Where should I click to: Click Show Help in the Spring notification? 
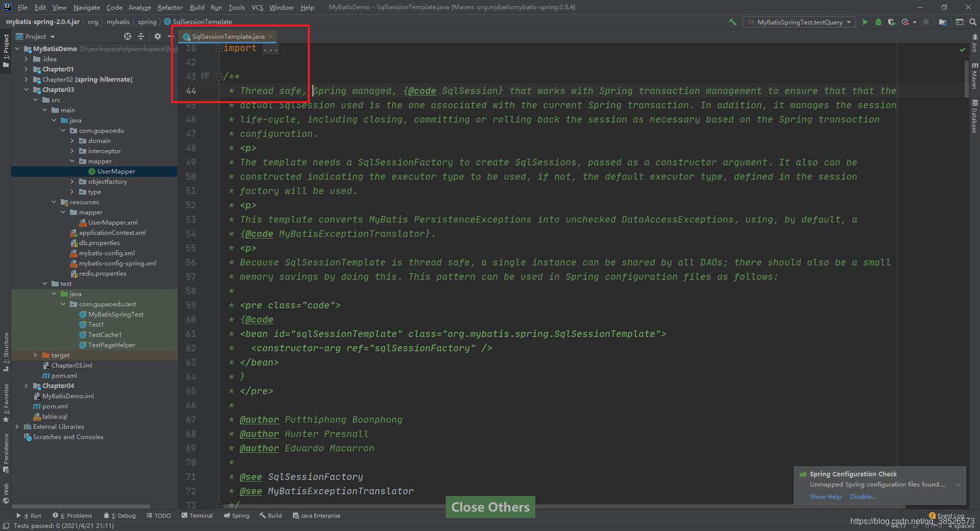825,497
